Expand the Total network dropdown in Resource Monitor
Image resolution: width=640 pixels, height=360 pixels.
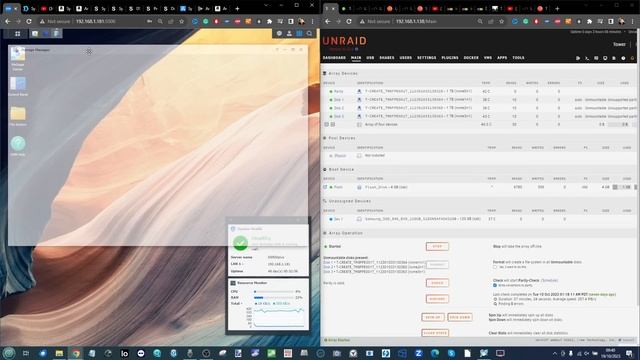coord(237,304)
